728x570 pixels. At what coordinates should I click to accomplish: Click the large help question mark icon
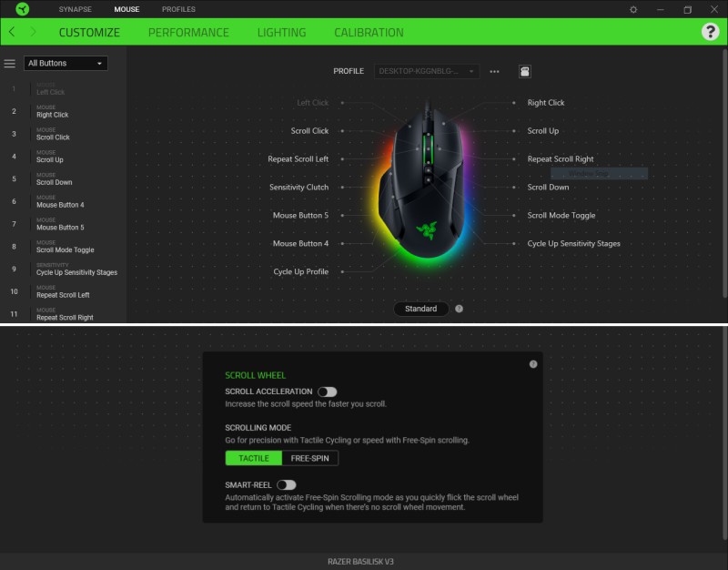pyautogui.click(x=710, y=32)
